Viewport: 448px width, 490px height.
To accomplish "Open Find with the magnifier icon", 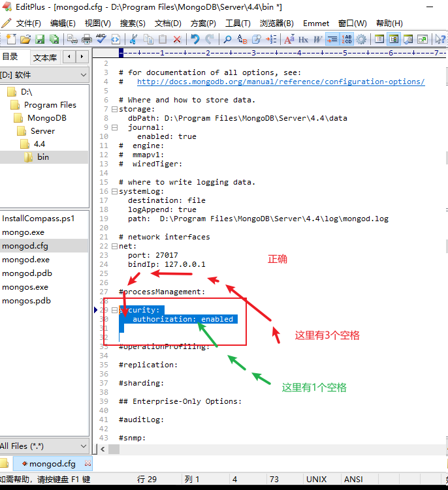I will pyautogui.click(x=227, y=39).
